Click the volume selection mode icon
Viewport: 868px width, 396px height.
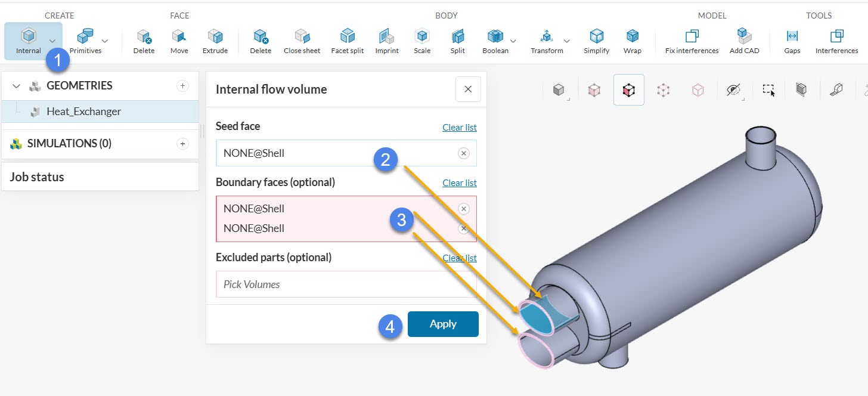click(801, 90)
